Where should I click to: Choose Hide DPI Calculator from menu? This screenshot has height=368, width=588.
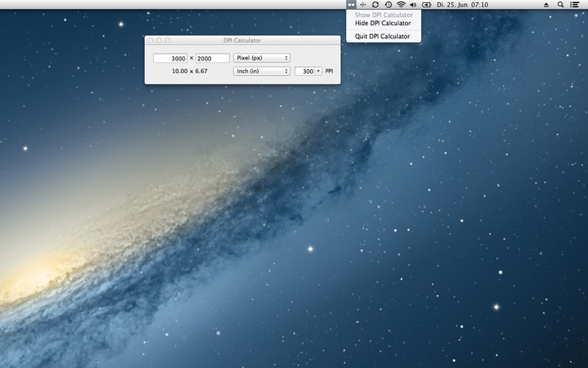384,23
